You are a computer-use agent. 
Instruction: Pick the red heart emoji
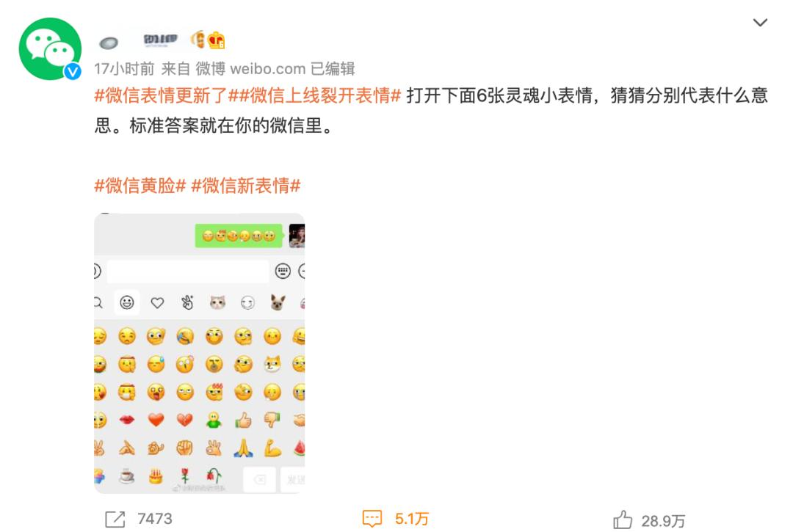tap(156, 419)
